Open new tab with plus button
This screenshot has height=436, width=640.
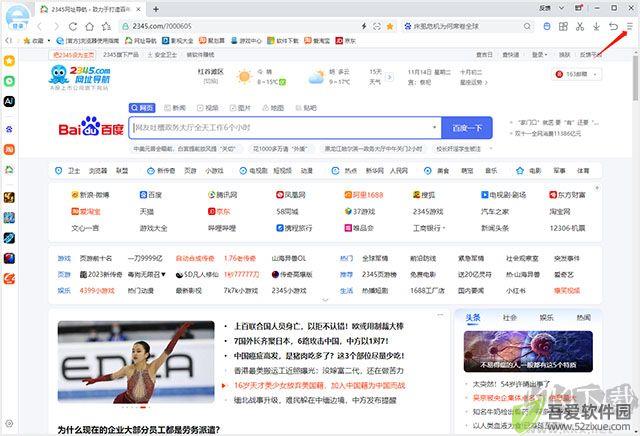tap(156, 9)
